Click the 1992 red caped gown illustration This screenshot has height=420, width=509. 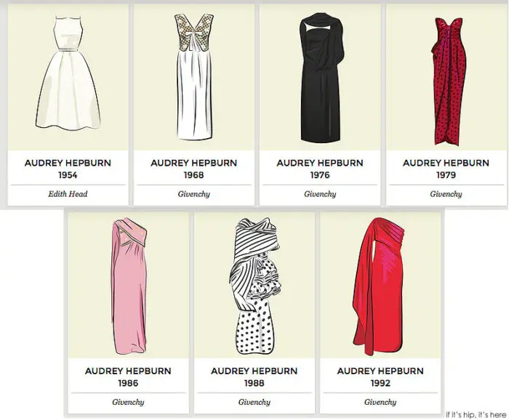click(x=379, y=286)
